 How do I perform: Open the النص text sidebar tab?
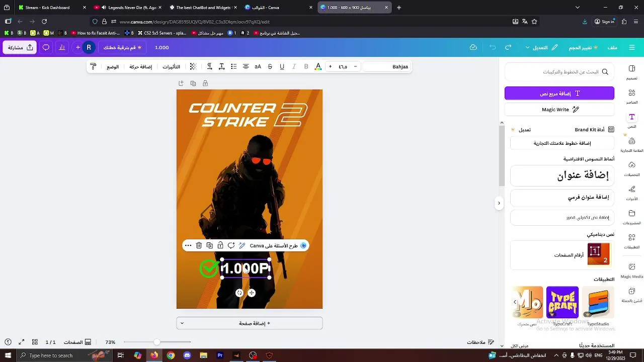[x=632, y=120]
